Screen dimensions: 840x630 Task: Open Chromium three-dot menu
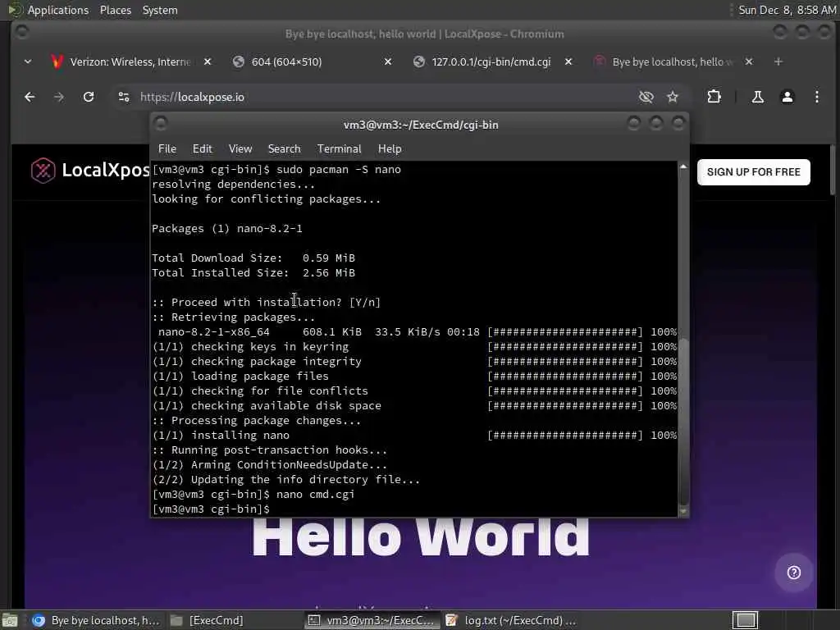(816, 97)
